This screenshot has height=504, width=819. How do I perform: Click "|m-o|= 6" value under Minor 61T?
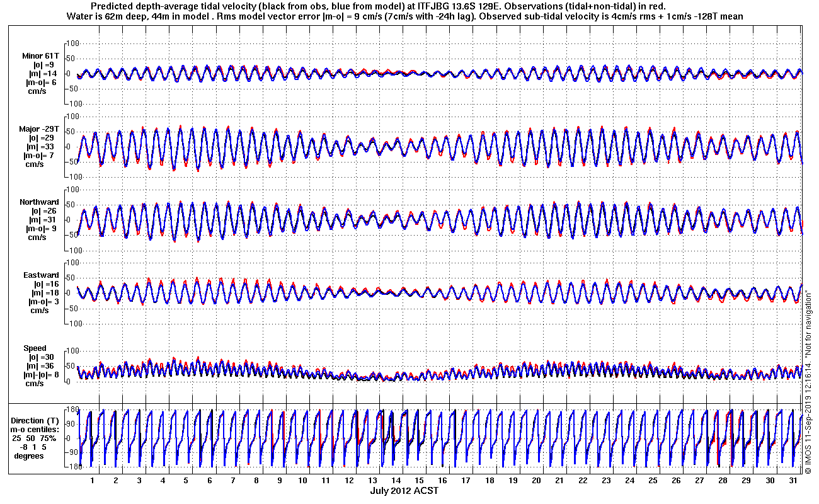point(40,83)
